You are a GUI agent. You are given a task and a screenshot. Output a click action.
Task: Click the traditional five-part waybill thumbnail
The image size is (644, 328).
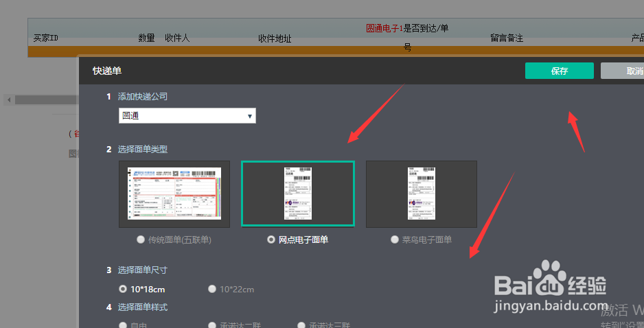174,194
